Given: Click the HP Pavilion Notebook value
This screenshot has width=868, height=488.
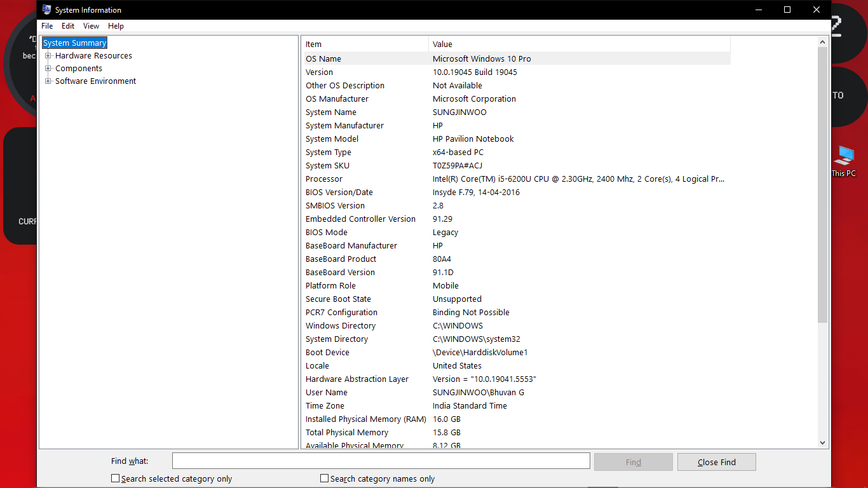Looking at the screenshot, I should (473, 139).
